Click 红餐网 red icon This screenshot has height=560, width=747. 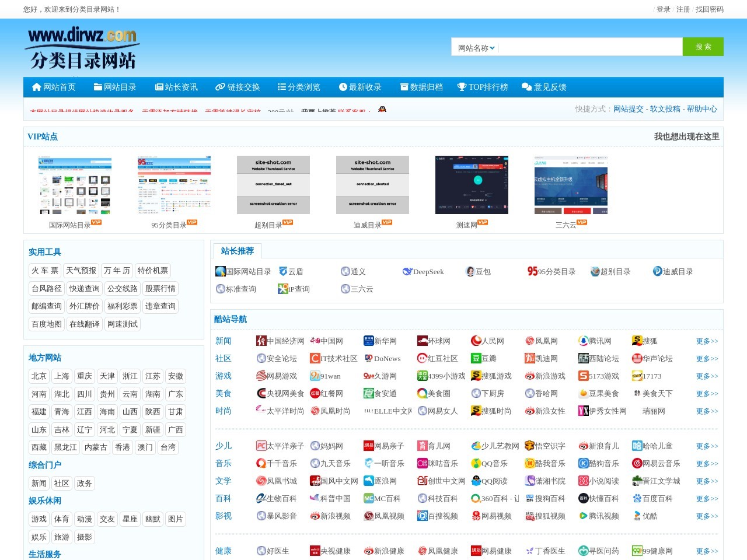point(315,393)
